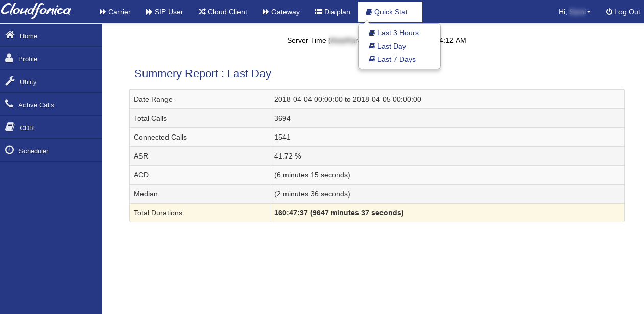Click the Log Out power icon
Image resolution: width=644 pixels, height=314 pixels.
tap(609, 12)
